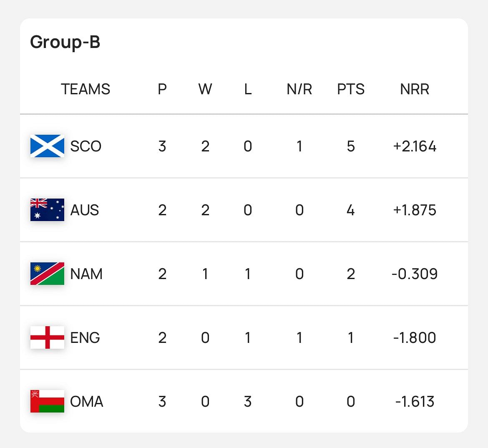Click the England flag icon
Screen dimensions: 488x448
pyautogui.click(x=47, y=337)
